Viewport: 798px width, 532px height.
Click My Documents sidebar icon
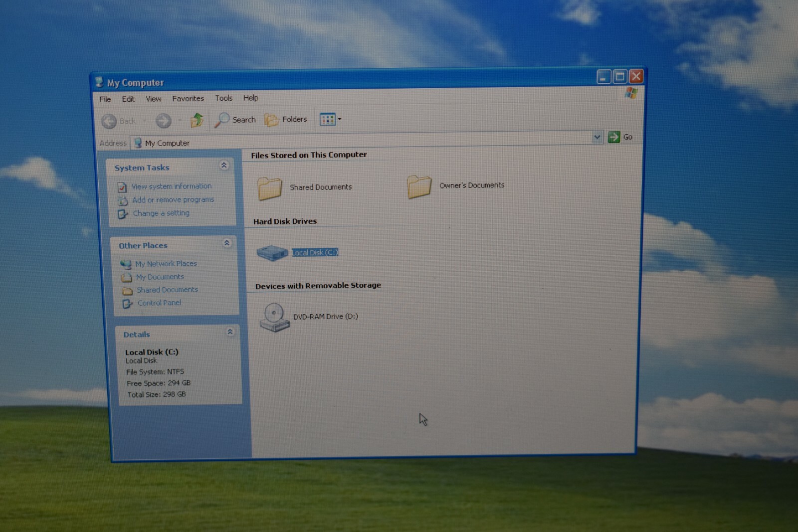[x=127, y=278]
